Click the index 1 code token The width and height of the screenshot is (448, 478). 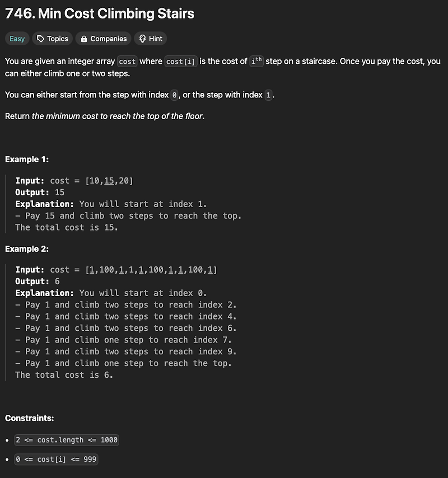pos(268,95)
